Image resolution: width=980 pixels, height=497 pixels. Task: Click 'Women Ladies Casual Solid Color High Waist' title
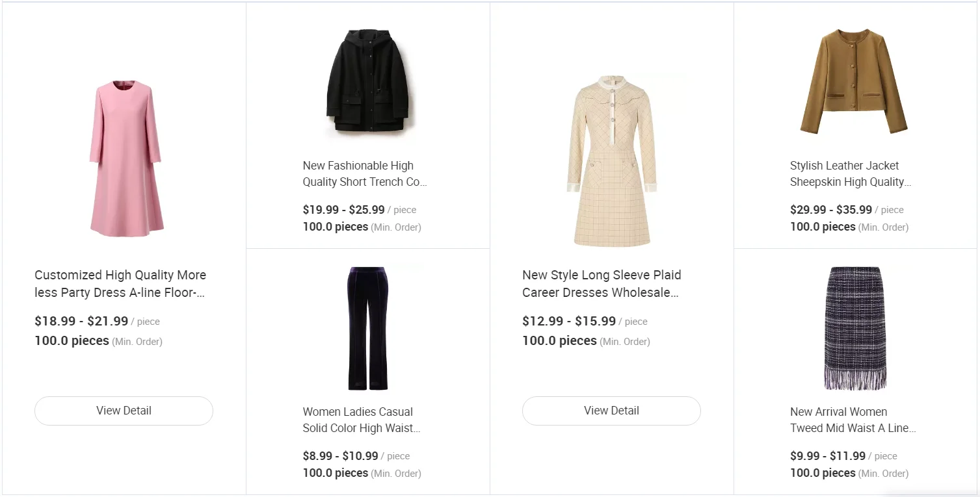pos(362,420)
